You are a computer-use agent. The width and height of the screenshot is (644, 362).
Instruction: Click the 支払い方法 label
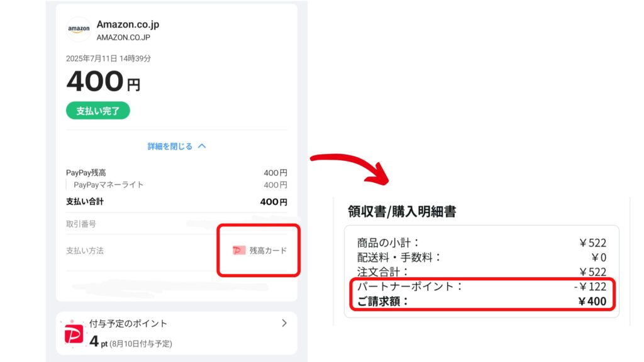click(x=85, y=251)
